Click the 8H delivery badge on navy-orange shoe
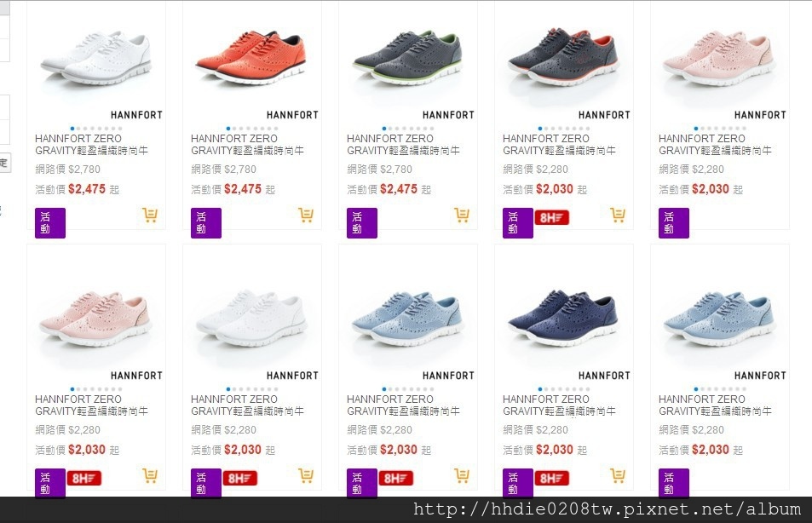The image size is (812, 523). (x=551, y=218)
